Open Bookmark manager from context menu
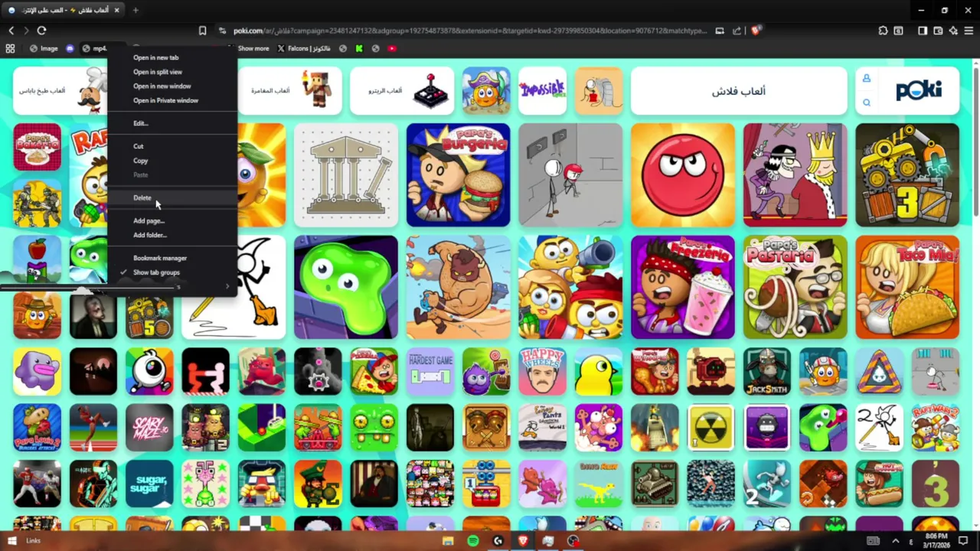 click(x=172, y=258)
